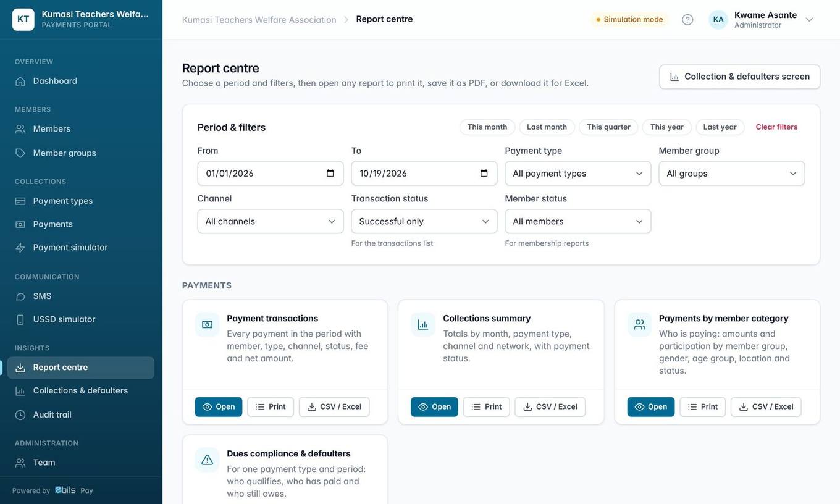Click the Dashboard home icon in sidebar
This screenshot has height=504, width=840.
[x=20, y=81]
